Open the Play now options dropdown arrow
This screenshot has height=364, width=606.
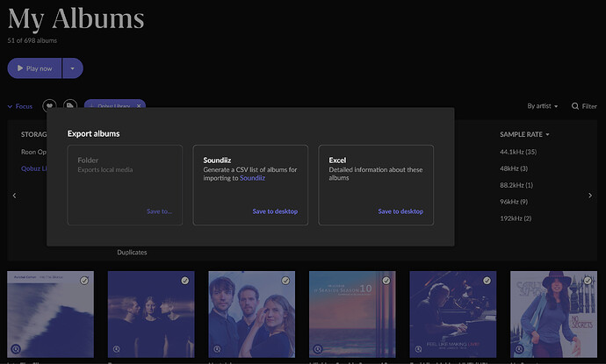[73, 68]
